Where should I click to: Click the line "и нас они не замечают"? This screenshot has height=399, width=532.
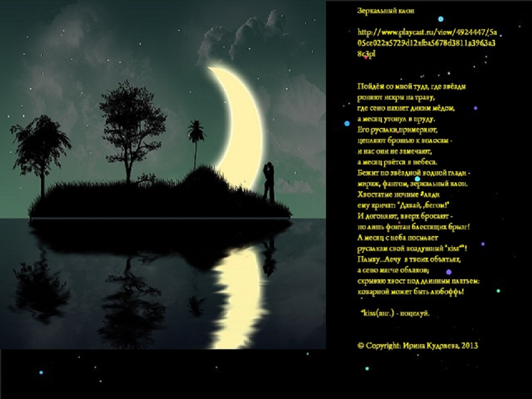coord(395,152)
